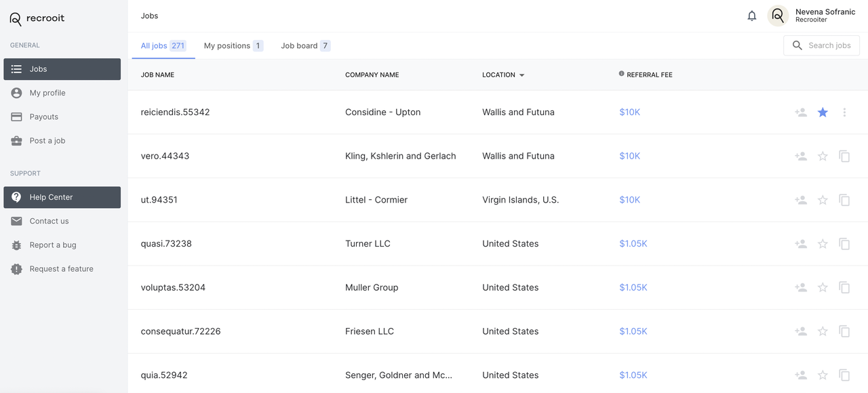Open the three-dot menu for reiciendis.55342
Screen dimensions: 868x393
(x=844, y=112)
